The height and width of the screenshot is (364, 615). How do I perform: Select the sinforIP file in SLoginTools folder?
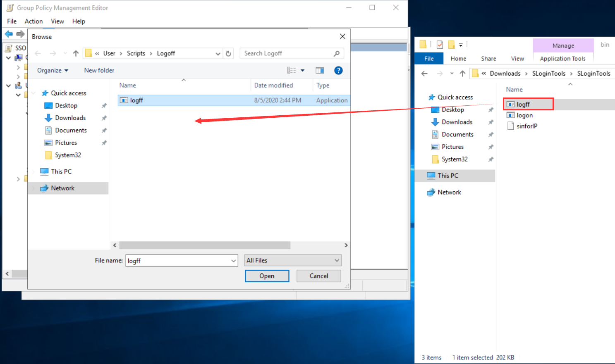(x=526, y=126)
